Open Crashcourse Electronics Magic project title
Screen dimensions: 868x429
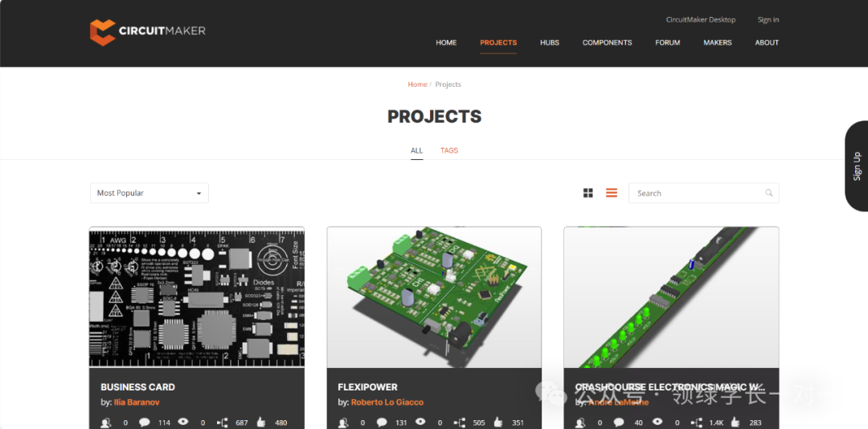point(669,387)
